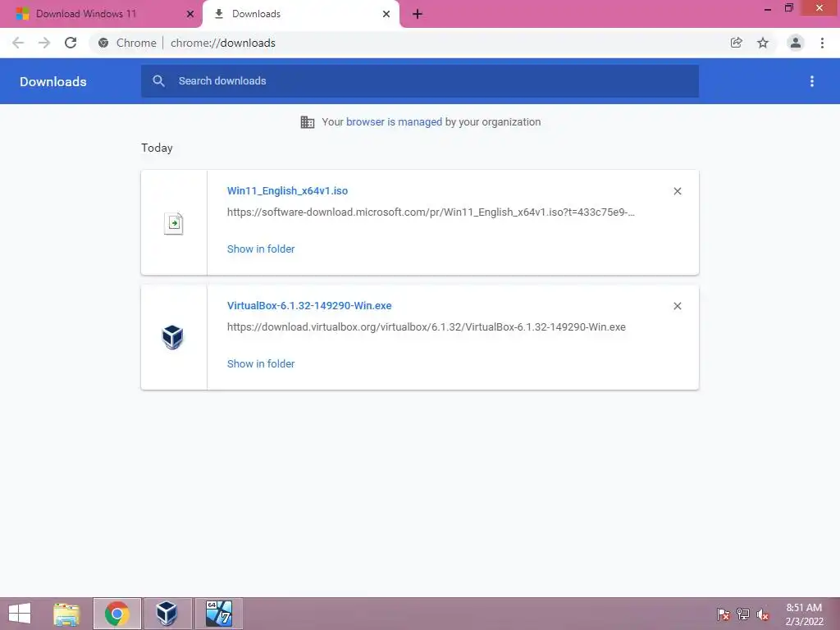This screenshot has width=840, height=630.
Task: Click the Today date heading
Action: pos(157,148)
